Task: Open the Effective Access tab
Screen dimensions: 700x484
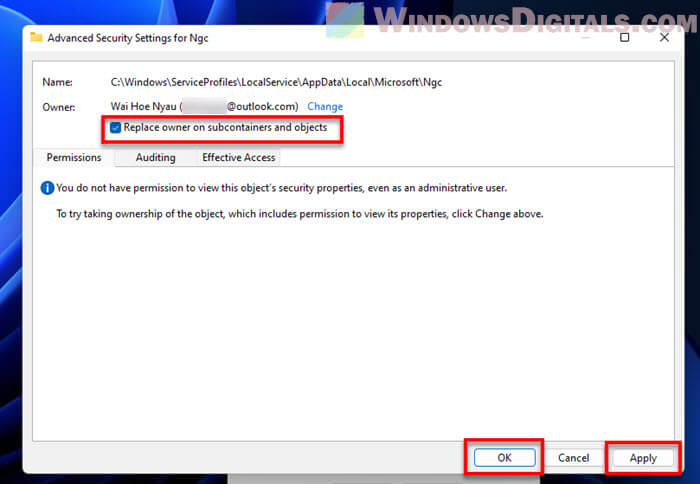Action: coord(238,158)
